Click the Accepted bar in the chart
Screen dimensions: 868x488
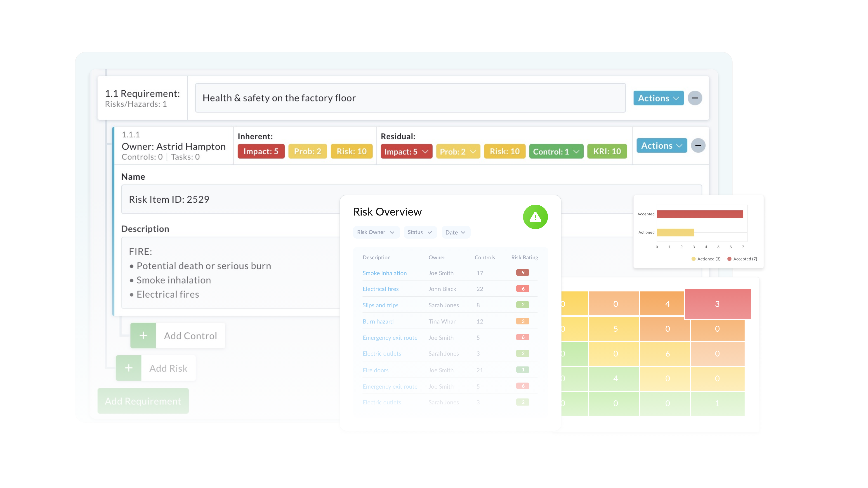(x=700, y=214)
